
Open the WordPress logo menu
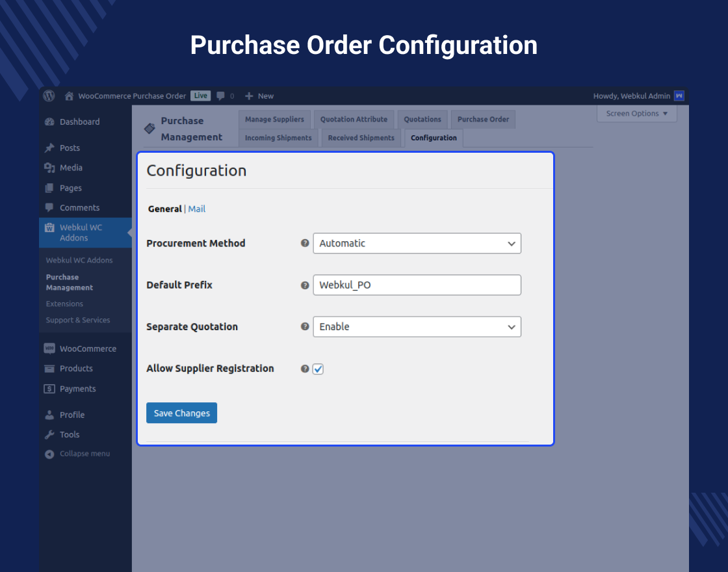click(x=49, y=96)
